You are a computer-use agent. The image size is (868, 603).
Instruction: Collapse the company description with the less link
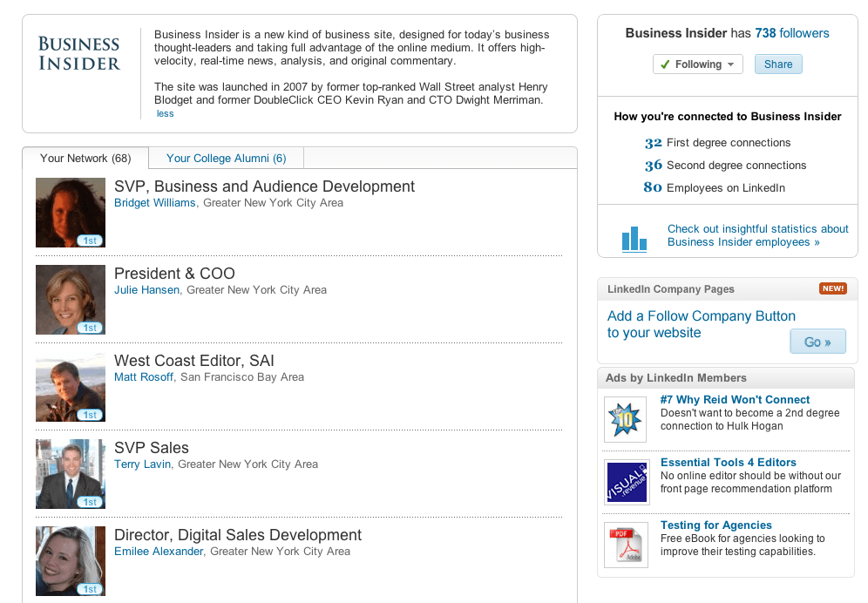164,113
